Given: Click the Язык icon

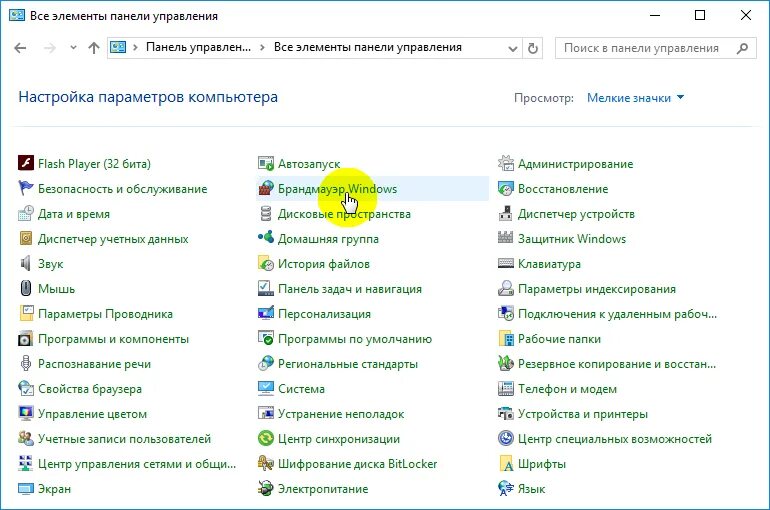Looking at the screenshot, I should tap(506, 488).
